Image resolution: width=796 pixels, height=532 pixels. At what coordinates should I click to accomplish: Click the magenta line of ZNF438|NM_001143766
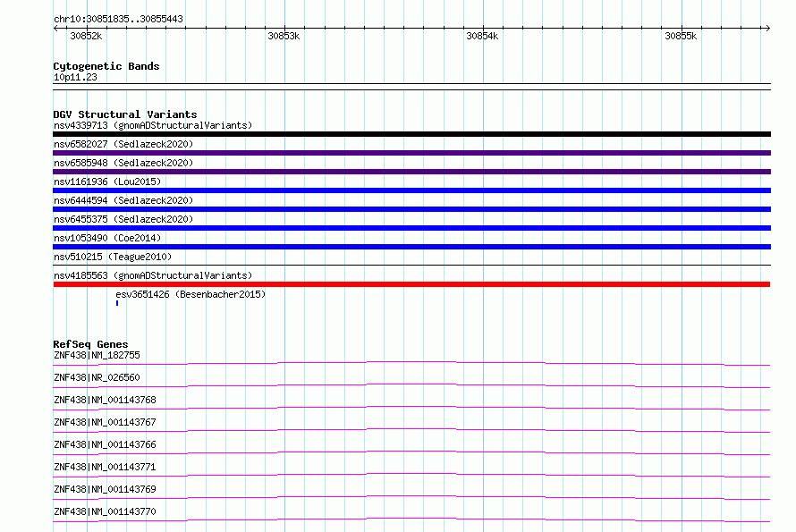coord(411,452)
